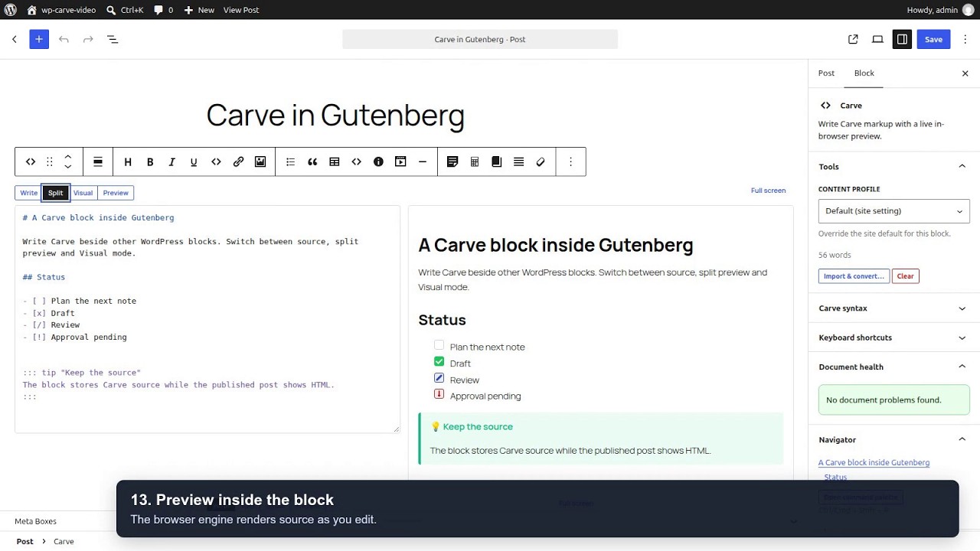Screen dimensions: 980x551
Task: Insert info callout with circled i icon
Action: (x=378, y=161)
